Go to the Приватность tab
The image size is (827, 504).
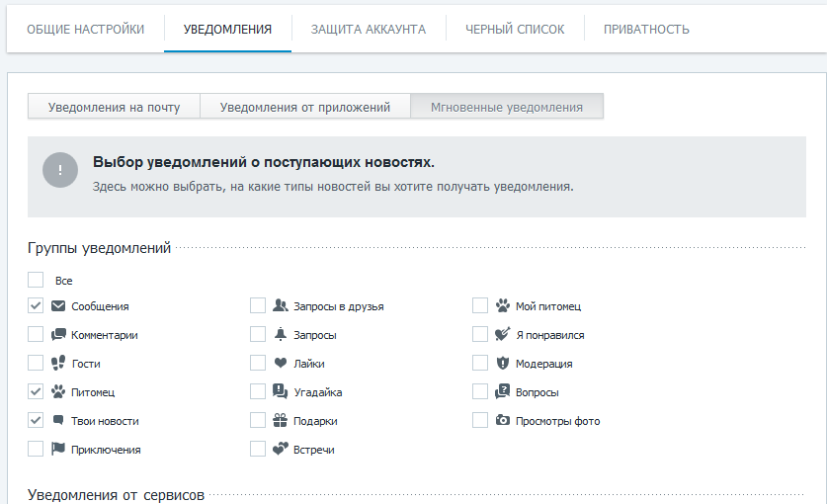[646, 30]
